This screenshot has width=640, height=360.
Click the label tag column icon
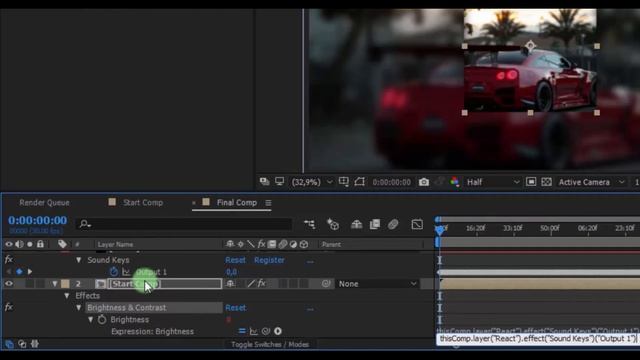62,244
